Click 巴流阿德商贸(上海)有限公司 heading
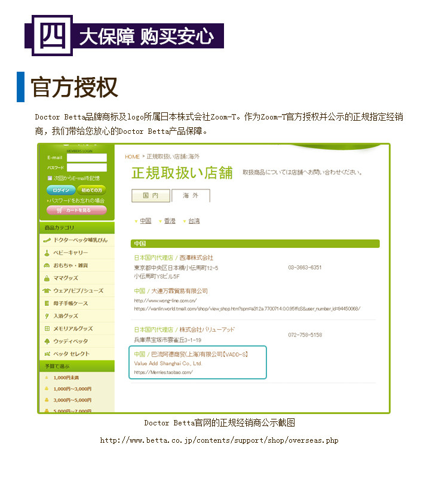The height and width of the screenshot is (478, 448). (191, 354)
